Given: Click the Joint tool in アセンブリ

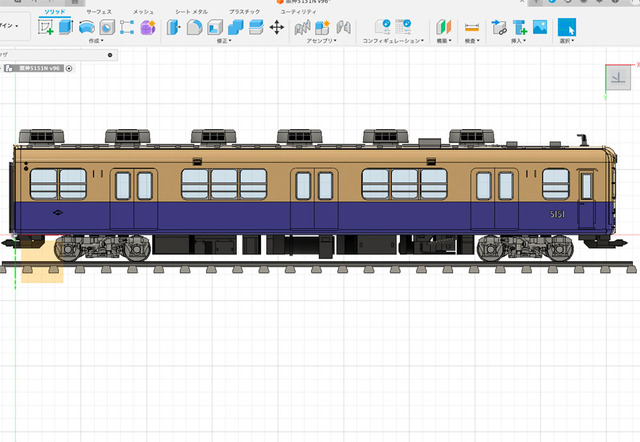Looking at the screenshot, I should (302, 27).
